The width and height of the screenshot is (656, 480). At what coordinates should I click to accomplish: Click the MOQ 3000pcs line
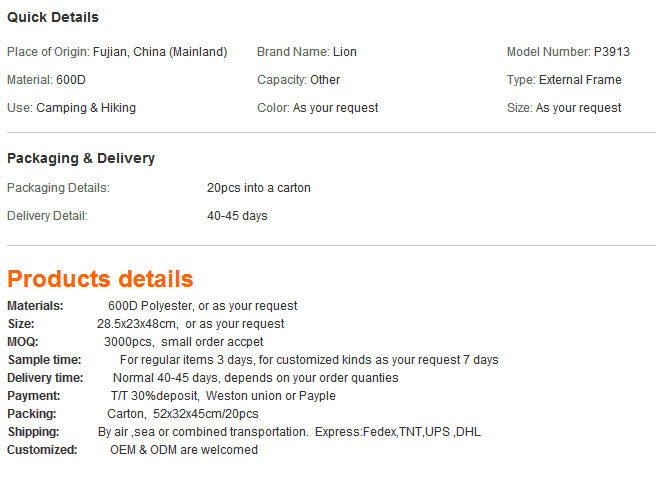[x=135, y=342]
